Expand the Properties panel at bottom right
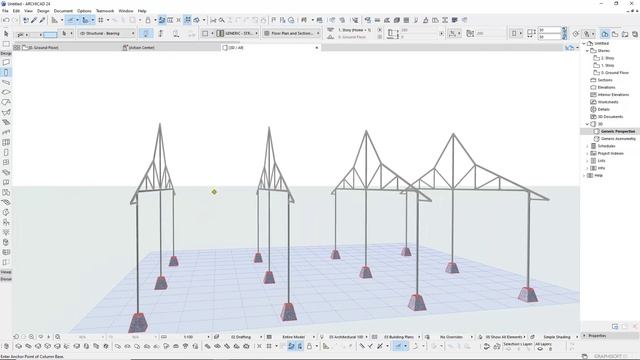Image resolution: width=640 pixels, height=360 pixels. point(584,336)
